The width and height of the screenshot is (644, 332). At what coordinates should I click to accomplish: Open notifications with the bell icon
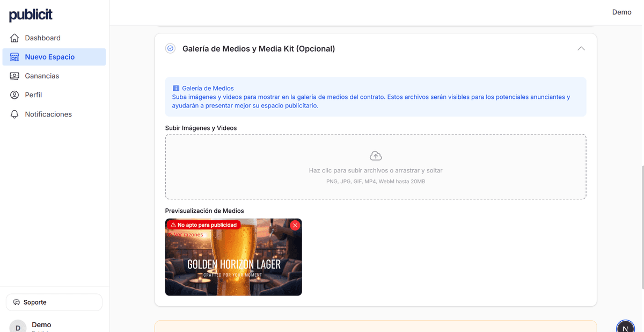point(14,114)
